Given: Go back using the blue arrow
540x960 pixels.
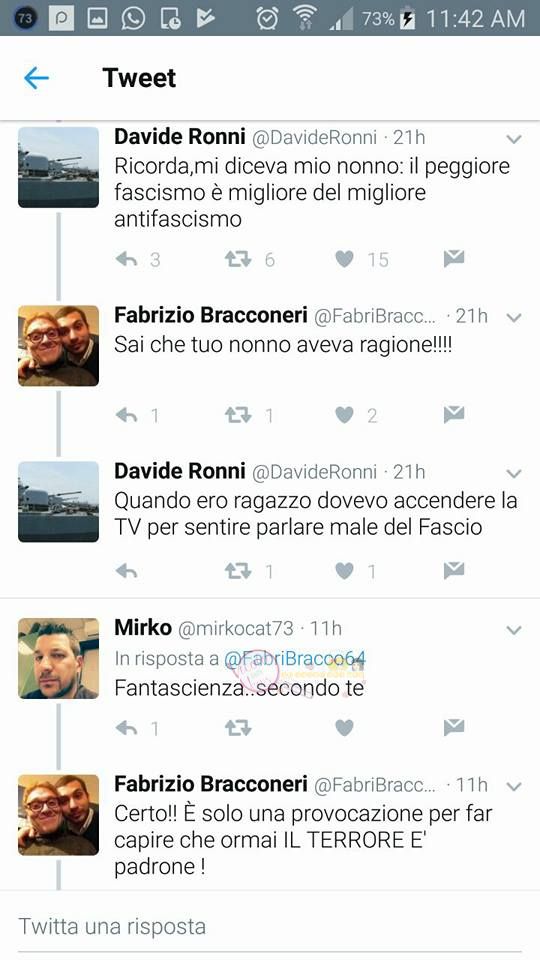Looking at the screenshot, I should point(36,78).
